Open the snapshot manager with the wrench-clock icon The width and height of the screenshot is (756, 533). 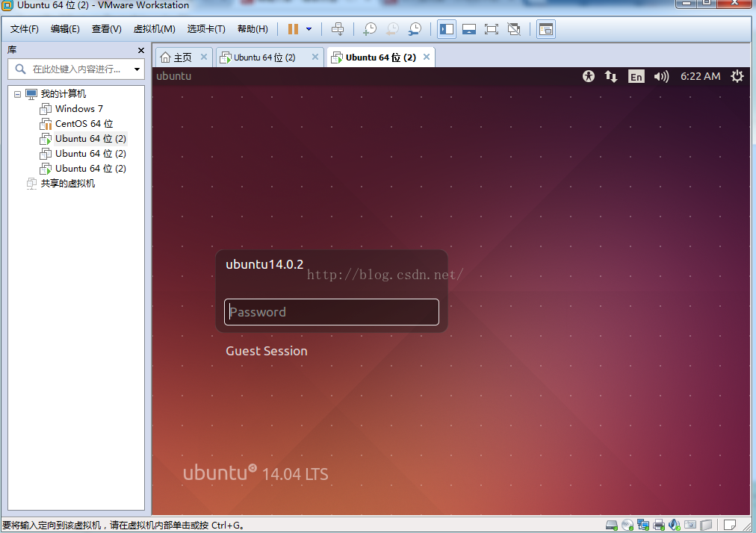(414, 29)
